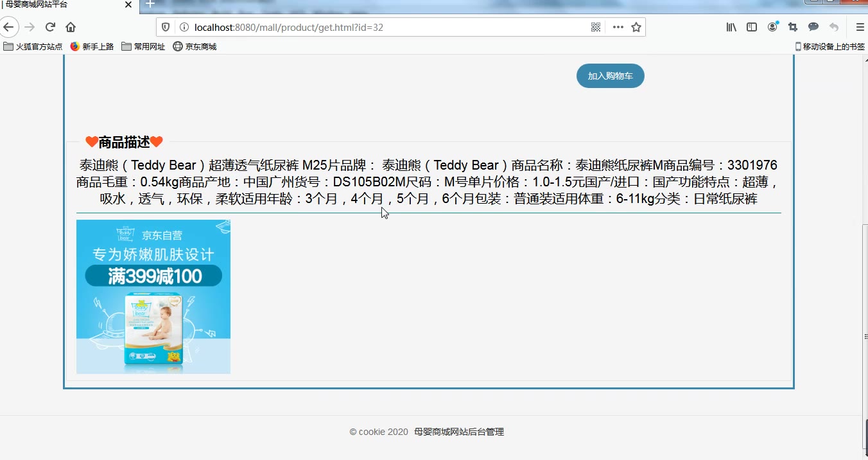Screen dimensions: 868x460
Task: Show site information for localhost
Action: point(184,27)
